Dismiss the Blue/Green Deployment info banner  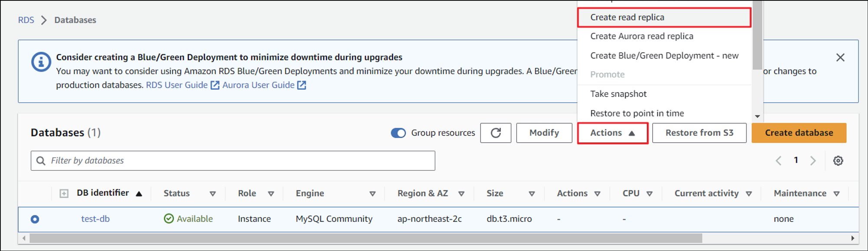coord(840,58)
